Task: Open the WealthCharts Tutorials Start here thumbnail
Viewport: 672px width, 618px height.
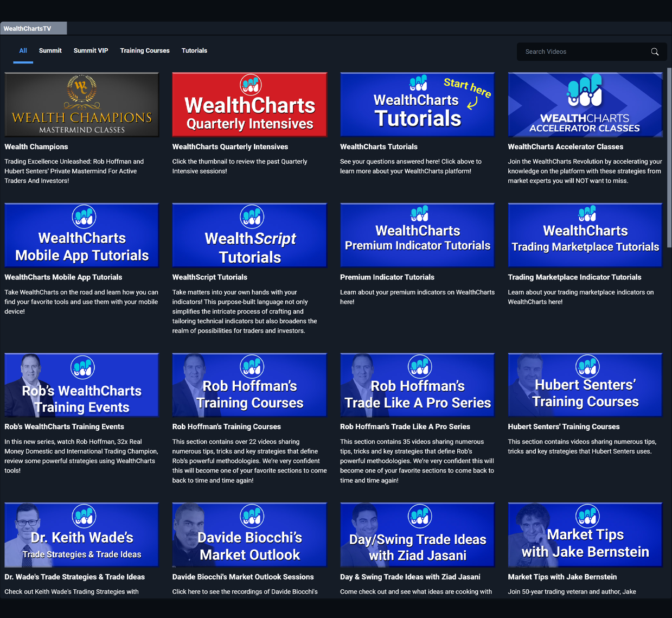Action: tap(418, 105)
